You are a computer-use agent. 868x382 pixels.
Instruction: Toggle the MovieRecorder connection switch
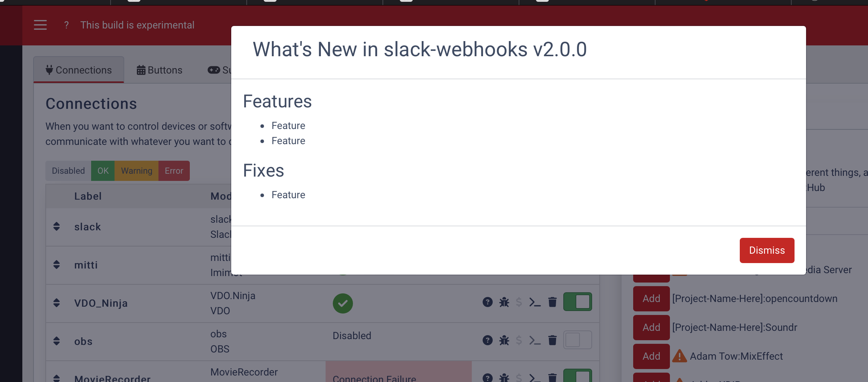578,377
